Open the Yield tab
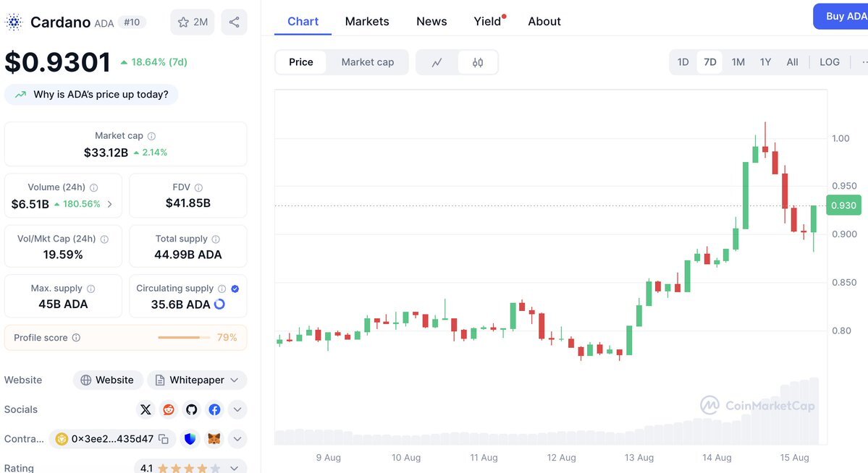868x473 pixels. point(488,22)
